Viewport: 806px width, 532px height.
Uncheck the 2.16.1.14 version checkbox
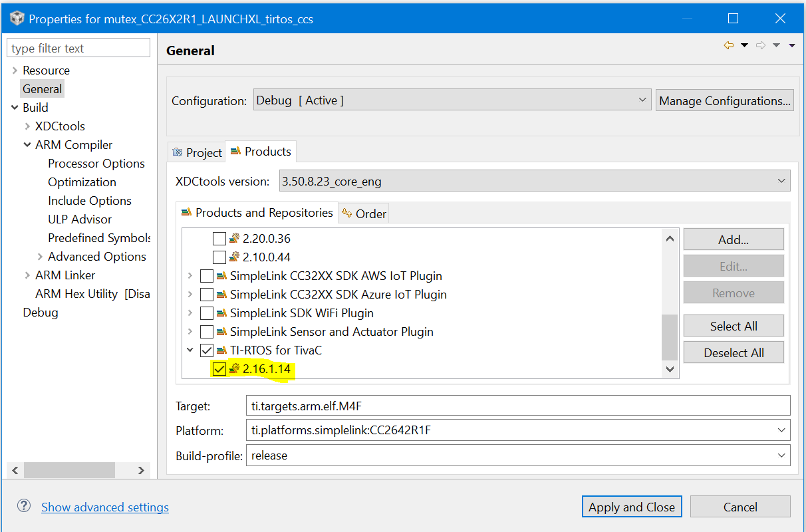point(219,369)
